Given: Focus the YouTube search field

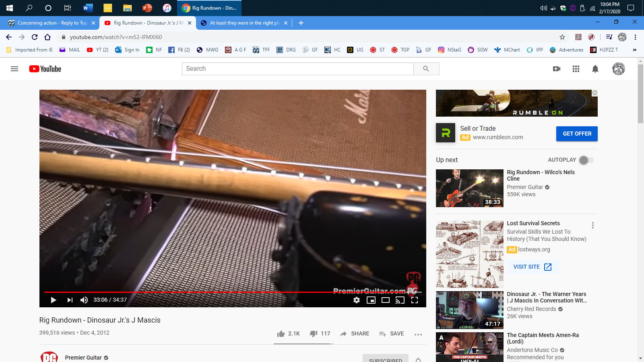Looking at the screenshot, I should click(298, 69).
